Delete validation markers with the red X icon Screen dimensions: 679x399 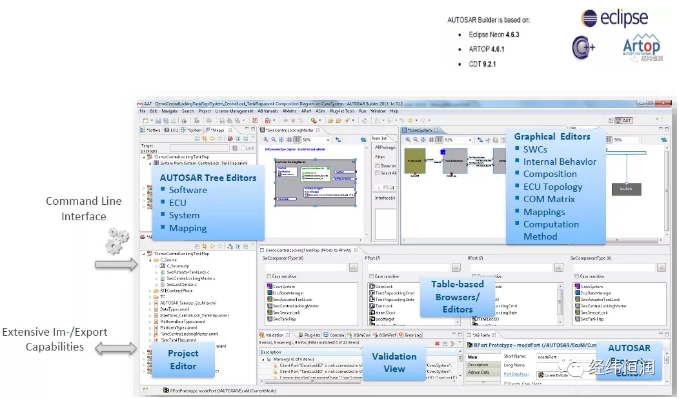coord(437,344)
